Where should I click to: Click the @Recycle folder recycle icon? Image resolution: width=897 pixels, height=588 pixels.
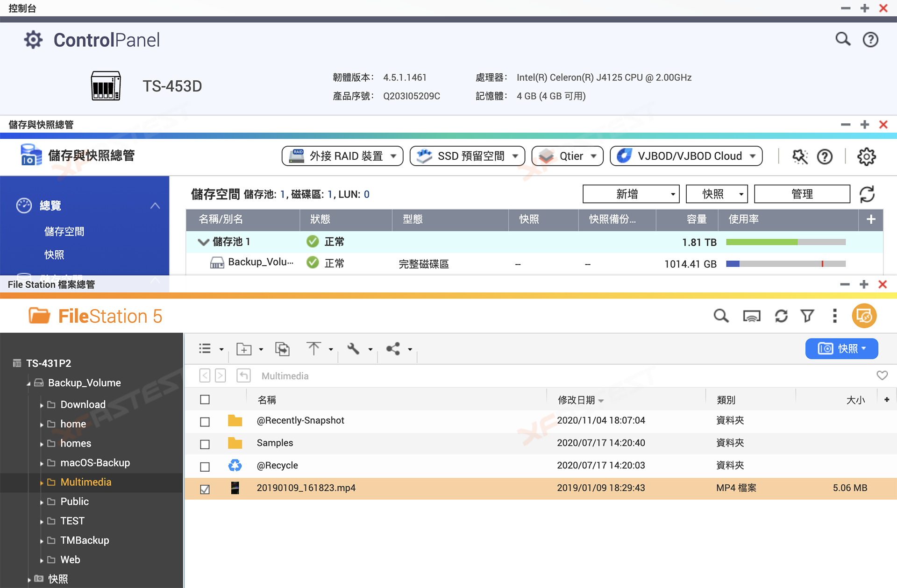(x=235, y=465)
